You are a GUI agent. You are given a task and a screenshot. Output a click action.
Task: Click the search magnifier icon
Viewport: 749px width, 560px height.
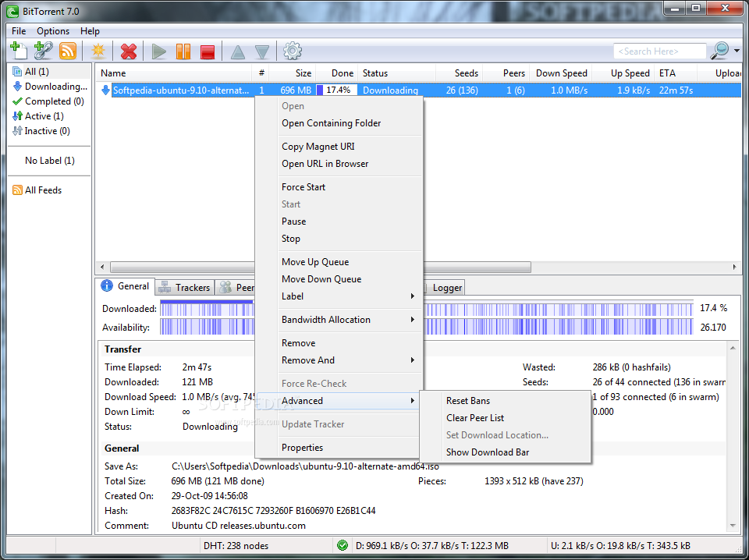coord(719,51)
